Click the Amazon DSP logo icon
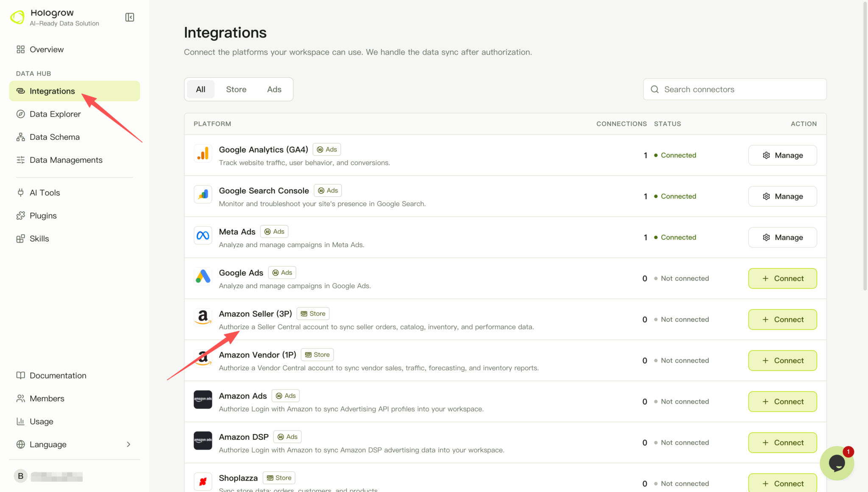Image resolution: width=868 pixels, height=492 pixels. [x=203, y=441]
